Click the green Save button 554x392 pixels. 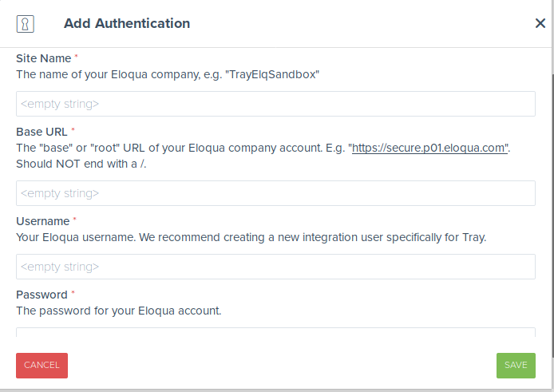[516, 365]
